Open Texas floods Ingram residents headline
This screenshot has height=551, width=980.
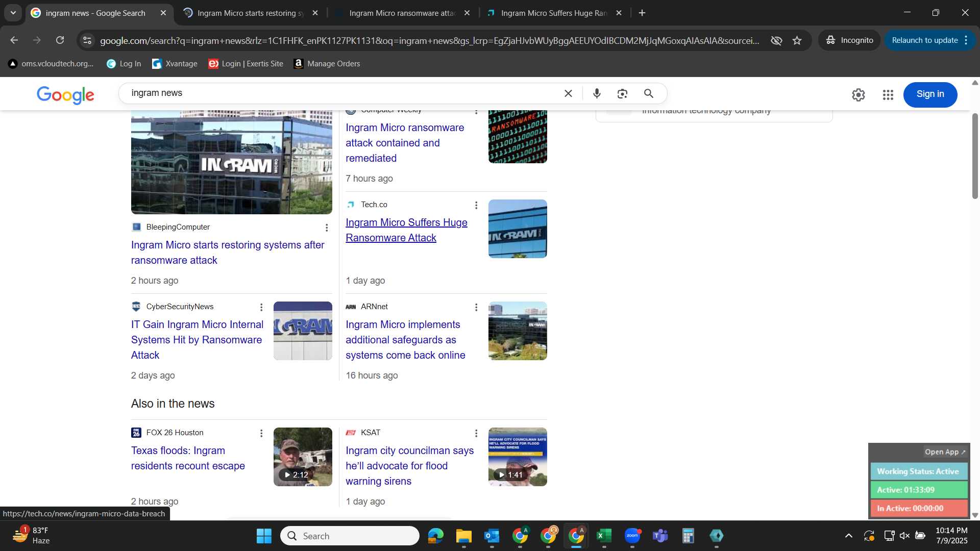pos(188,458)
